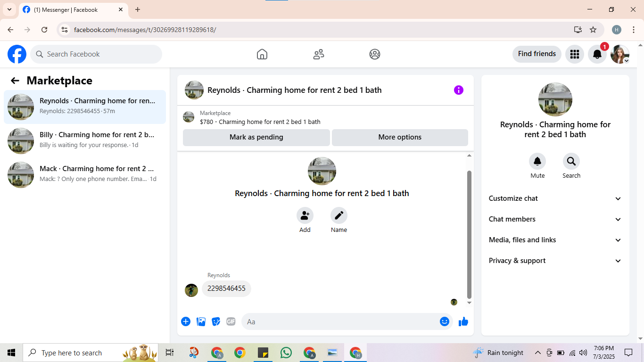Reload the page in browser toolbar
Image resolution: width=644 pixels, height=362 pixels.
(x=44, y=30)
